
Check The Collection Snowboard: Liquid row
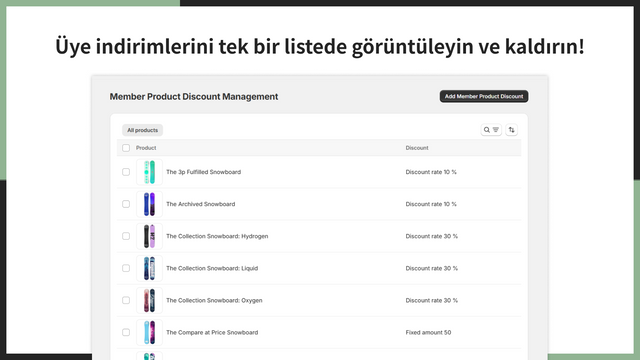(126, 268)
